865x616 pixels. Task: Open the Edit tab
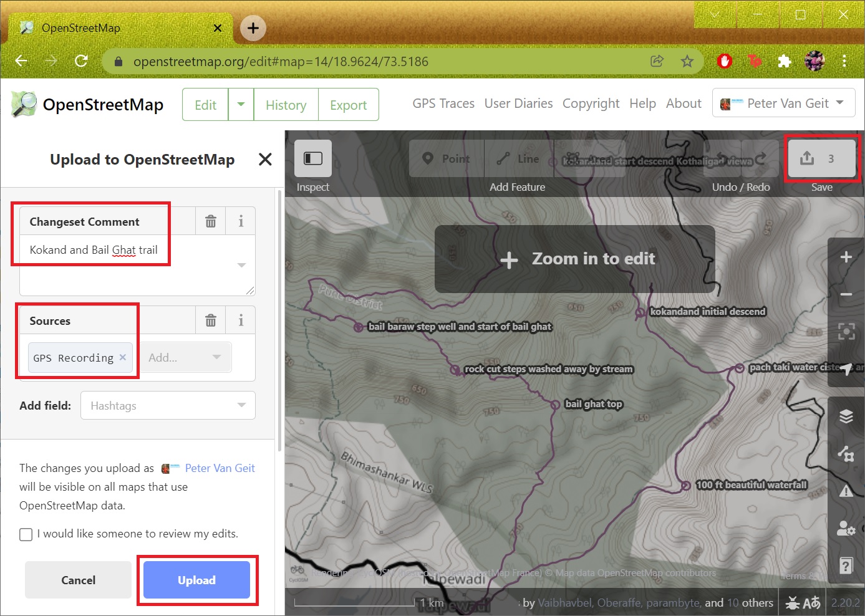(205, 105)
